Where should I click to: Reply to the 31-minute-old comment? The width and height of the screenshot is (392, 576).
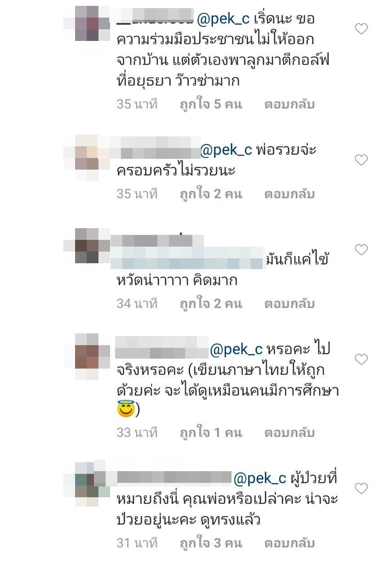(289, 543)
